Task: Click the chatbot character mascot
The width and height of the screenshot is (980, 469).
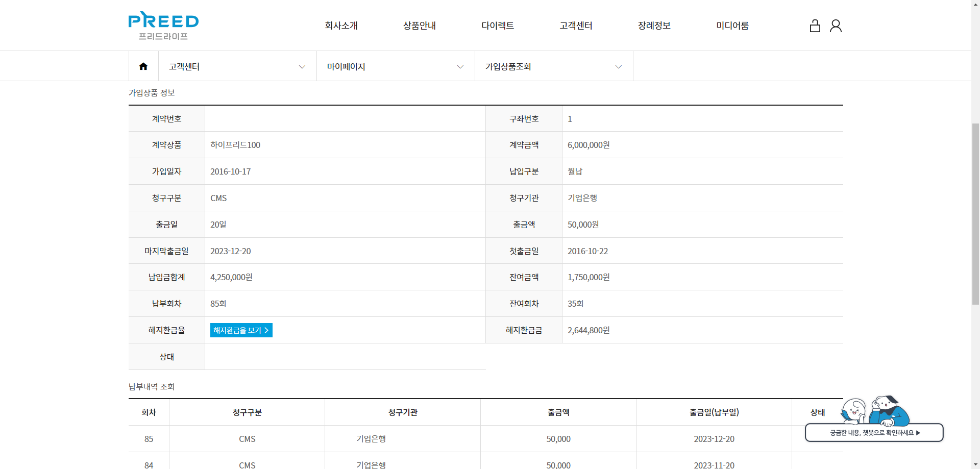Action: click(x=875, y=411)
